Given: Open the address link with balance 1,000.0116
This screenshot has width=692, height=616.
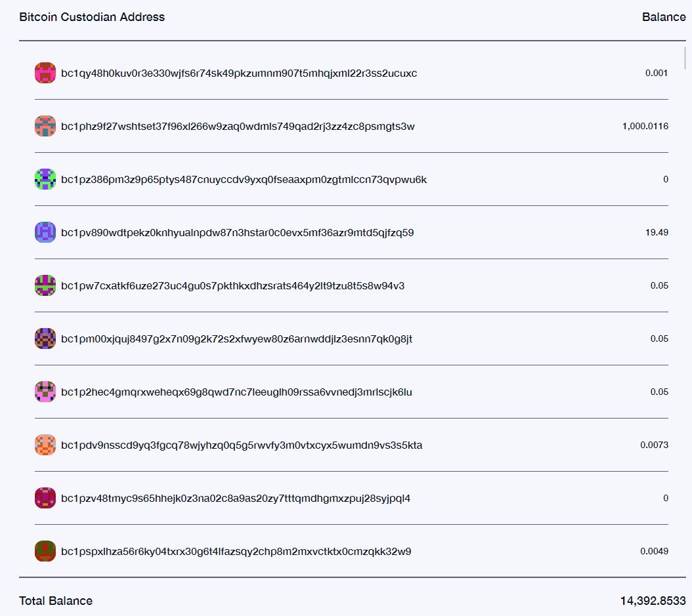Looking at the screenshot, I should 238,126.
